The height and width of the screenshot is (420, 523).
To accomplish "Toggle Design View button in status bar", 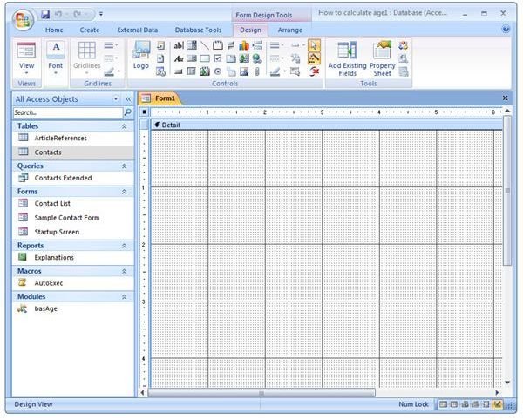I will (497, 405).
